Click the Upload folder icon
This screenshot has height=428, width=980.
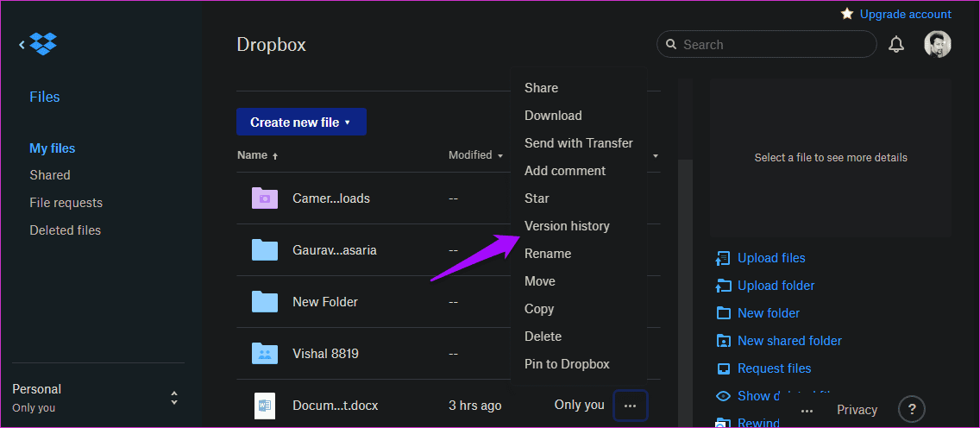[x=723, y=286]
